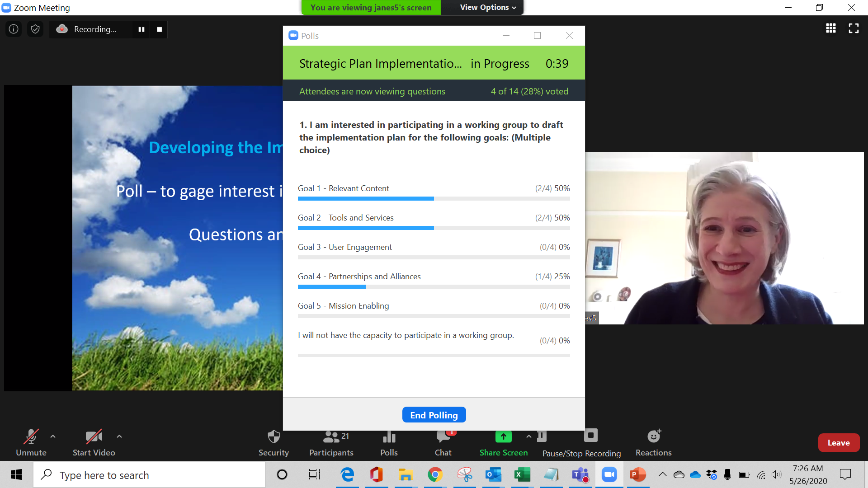Click the taskbar search field
This screenshot has height=488, width=868.
click(x=149, y=474)
